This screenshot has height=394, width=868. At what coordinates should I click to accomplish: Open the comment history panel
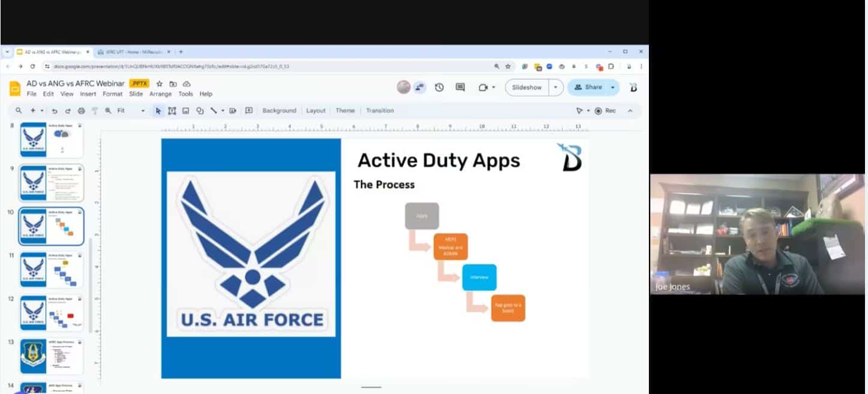[460, 87]
